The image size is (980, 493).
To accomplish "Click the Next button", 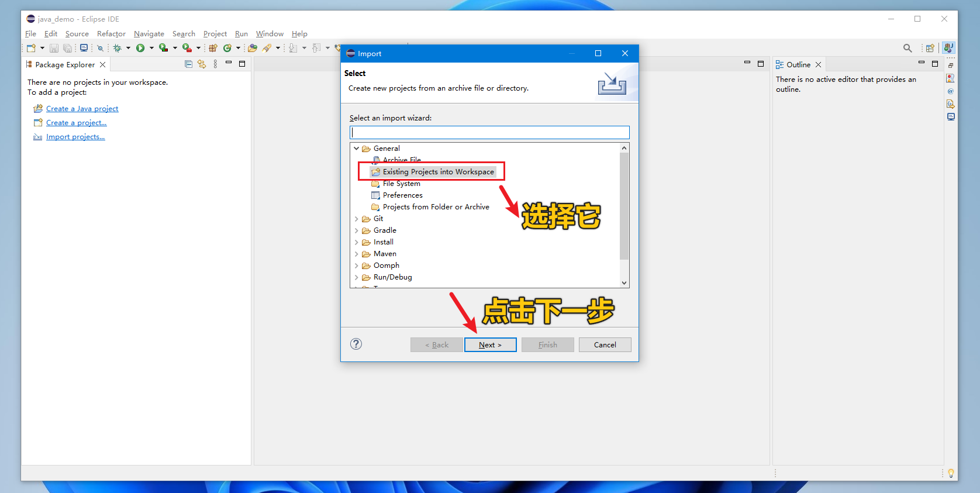I will (491, 345).
